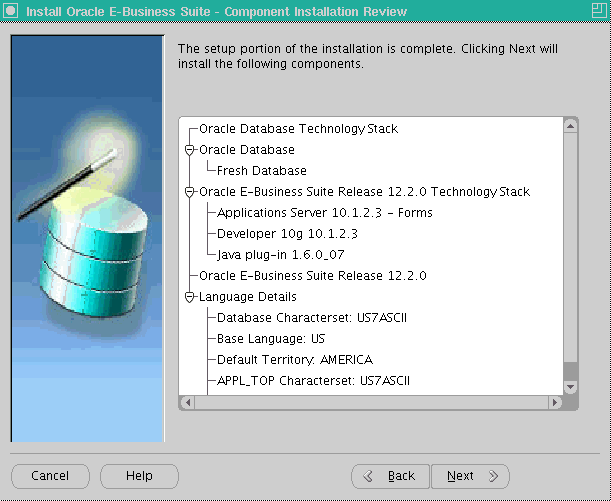Click the right chevron on Next button

coord(493,476)
